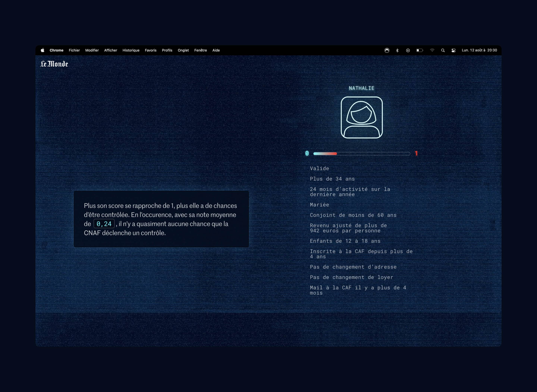Screen dimensions: 537x392
Task: Open the Onglet menu
Action: pyautogui.click(x=183, y=50)
